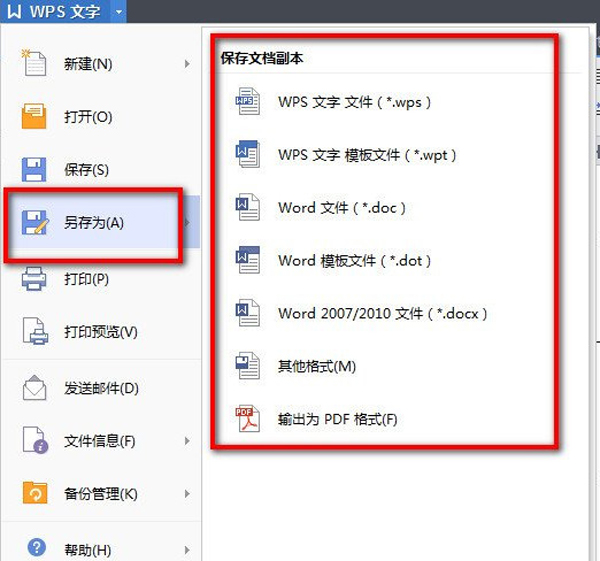This screenshot has width=600, height=561.
Task: Select 保存(S) menu entry
Action: tap(101, 169)
